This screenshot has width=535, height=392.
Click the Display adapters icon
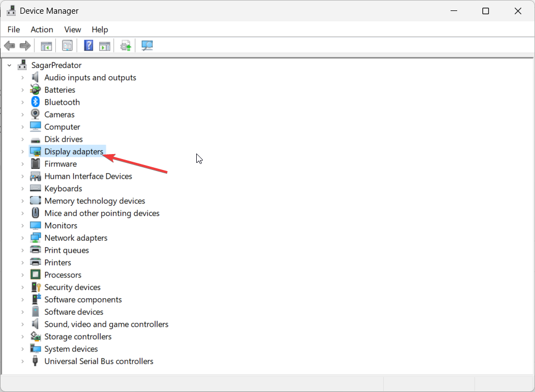(x=35, y=152)
